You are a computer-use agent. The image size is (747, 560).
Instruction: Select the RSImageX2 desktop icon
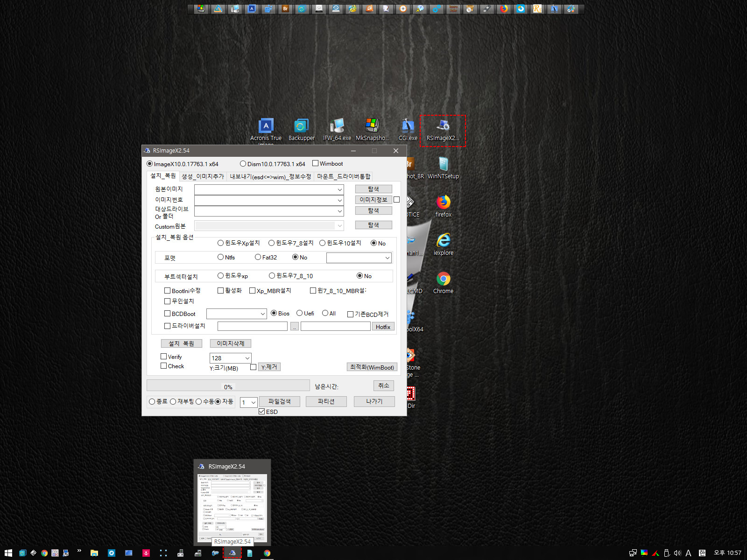point(443,131)
